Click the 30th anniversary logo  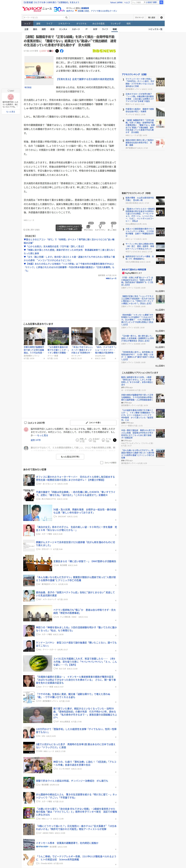click(59, 9)
